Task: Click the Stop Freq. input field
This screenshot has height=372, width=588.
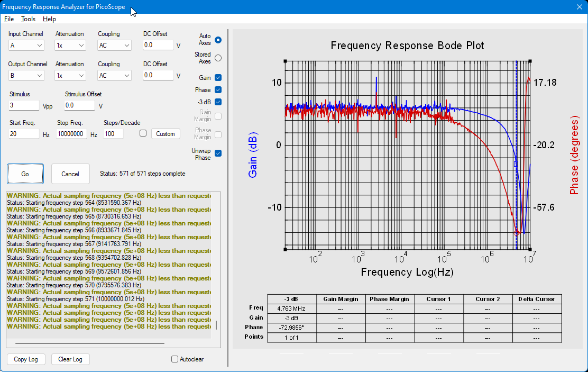Action: coord(71,134)
